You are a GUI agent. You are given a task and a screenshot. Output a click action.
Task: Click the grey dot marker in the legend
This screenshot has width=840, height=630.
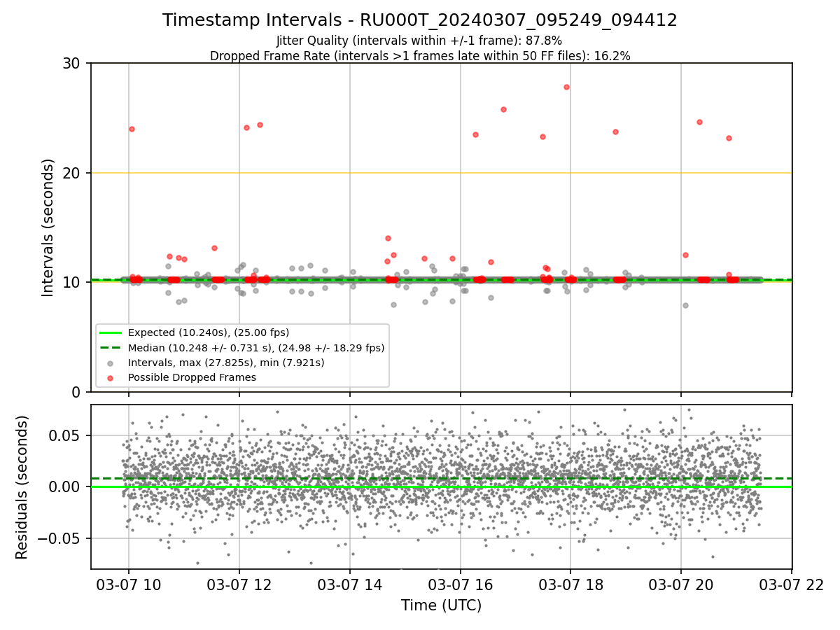tap(110, 363)
